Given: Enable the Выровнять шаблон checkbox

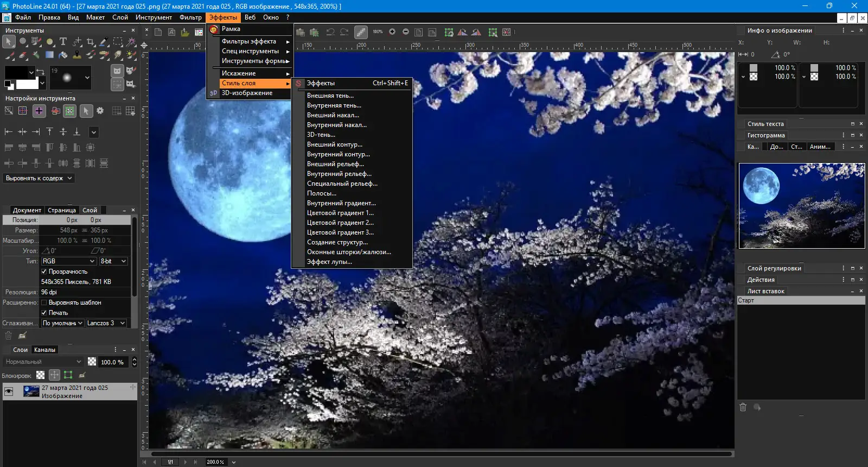Looking at the screenshot, I should [x=44, y=302].
